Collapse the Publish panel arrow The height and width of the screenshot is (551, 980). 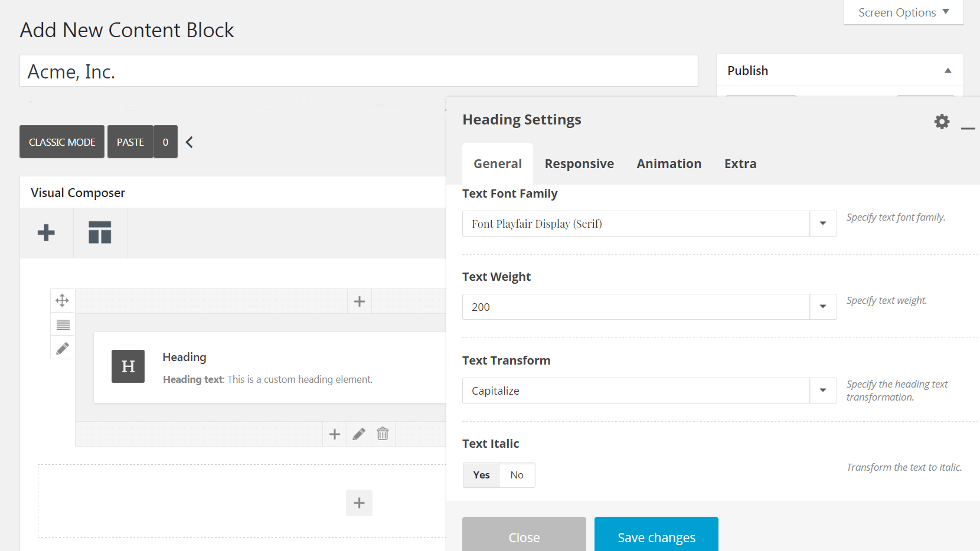click(x=948, y=71)
